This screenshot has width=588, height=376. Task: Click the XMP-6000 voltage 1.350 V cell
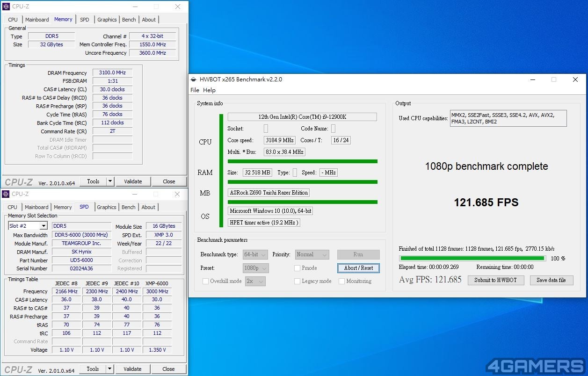[157, 350]
